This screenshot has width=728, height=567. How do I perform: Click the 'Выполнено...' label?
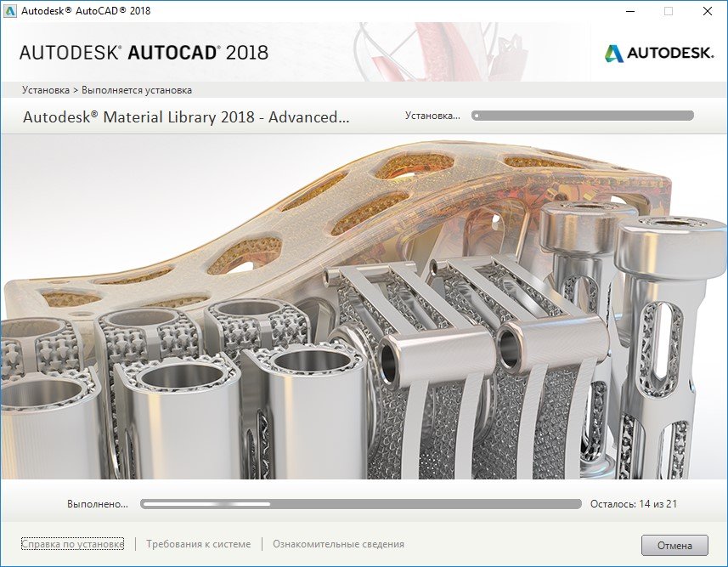point(98,504)
